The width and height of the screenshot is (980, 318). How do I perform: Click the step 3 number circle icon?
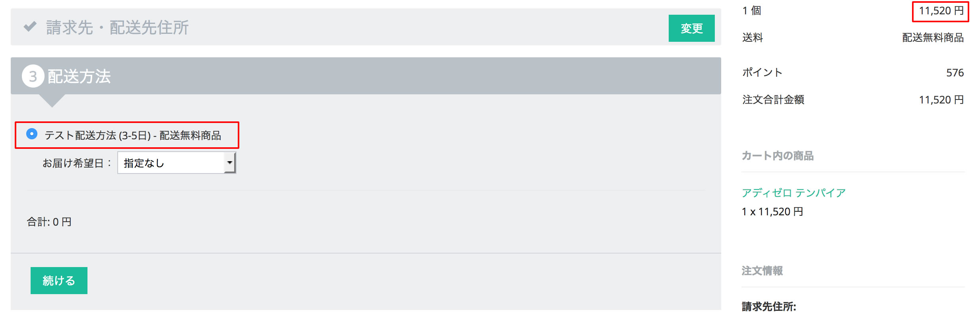pos(33,76)
